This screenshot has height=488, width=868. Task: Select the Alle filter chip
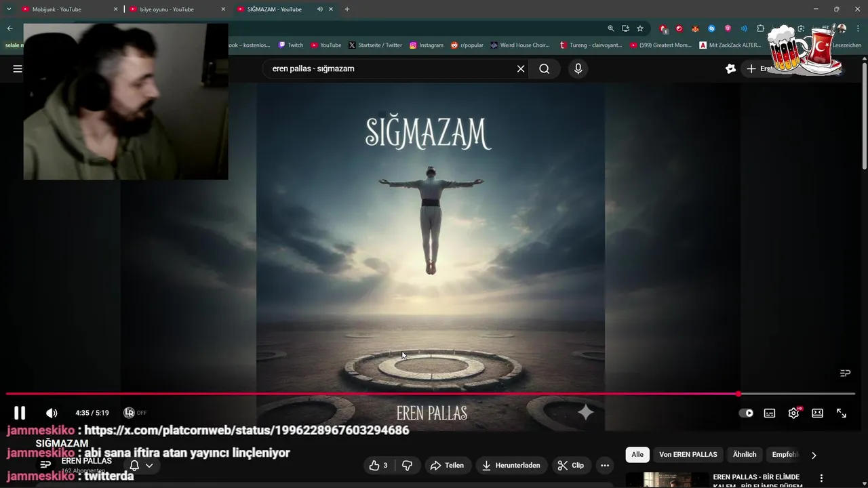[x=637, y=455]
